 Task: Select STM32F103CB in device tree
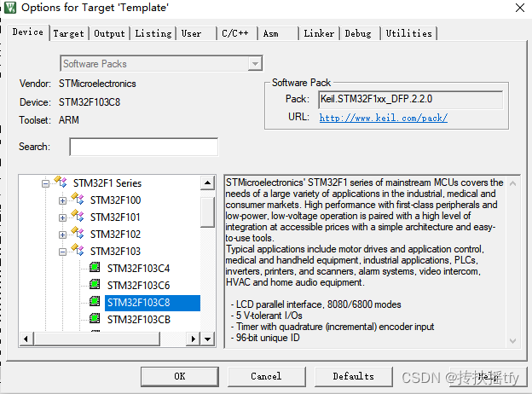point(139,320)
